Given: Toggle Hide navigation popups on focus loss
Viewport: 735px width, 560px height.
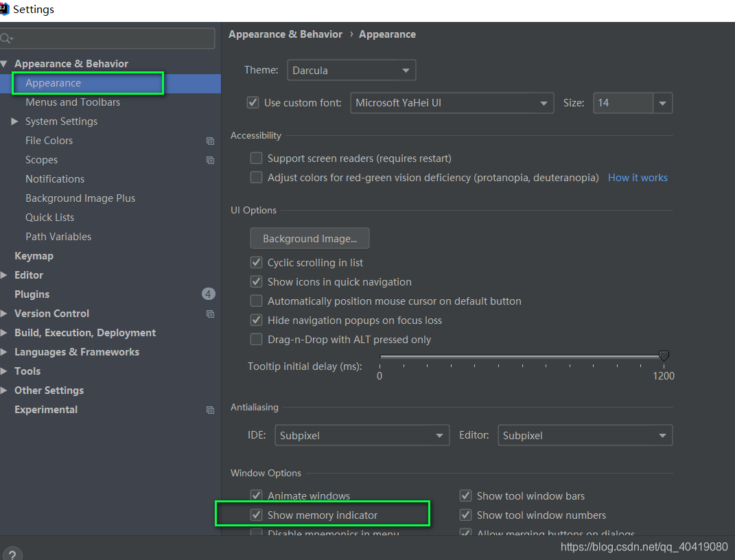Looking at the screenshot, I should 256,320.
